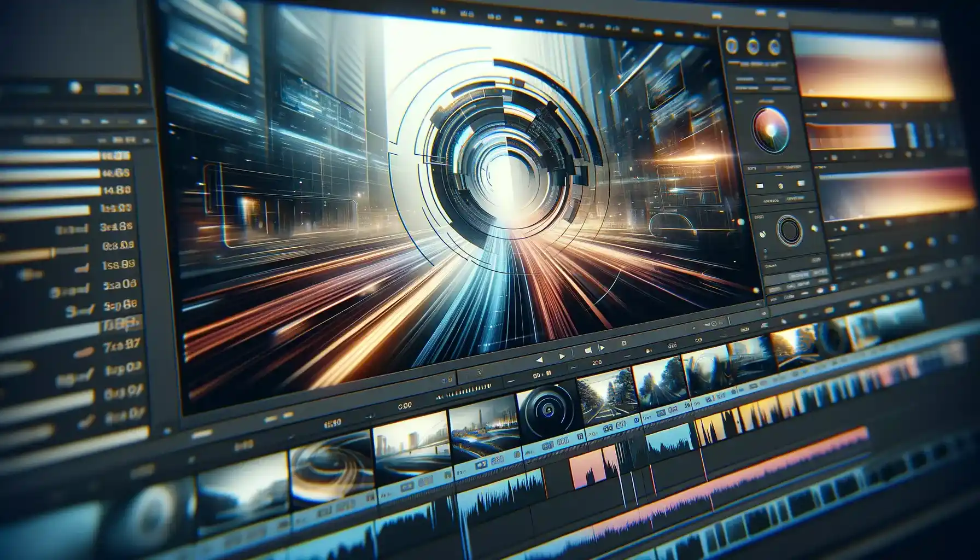Select the rightmost circular icon atop the grading panel
Viewport: 980px width, 560px height.
[x=774, y=47]
